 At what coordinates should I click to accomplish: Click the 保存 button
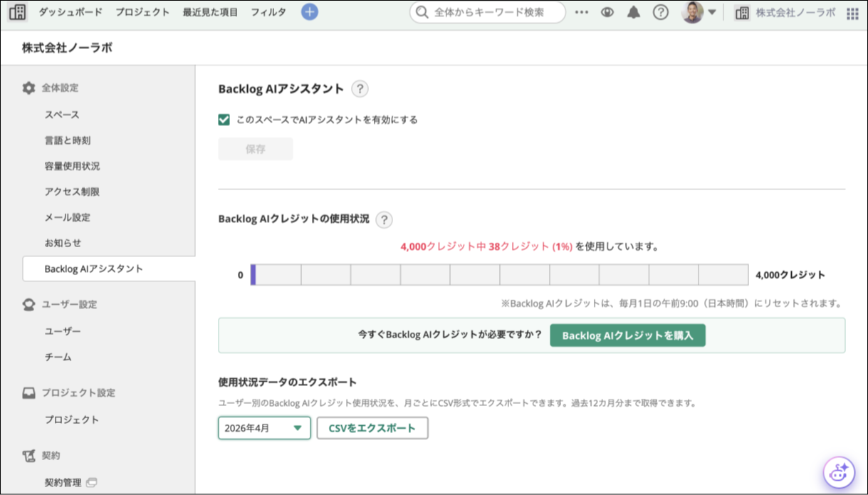coord(256,149)
